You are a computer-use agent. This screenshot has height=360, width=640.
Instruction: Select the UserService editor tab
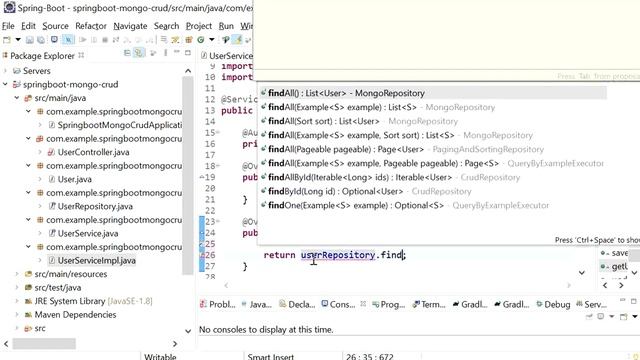(x=227, y=56)
